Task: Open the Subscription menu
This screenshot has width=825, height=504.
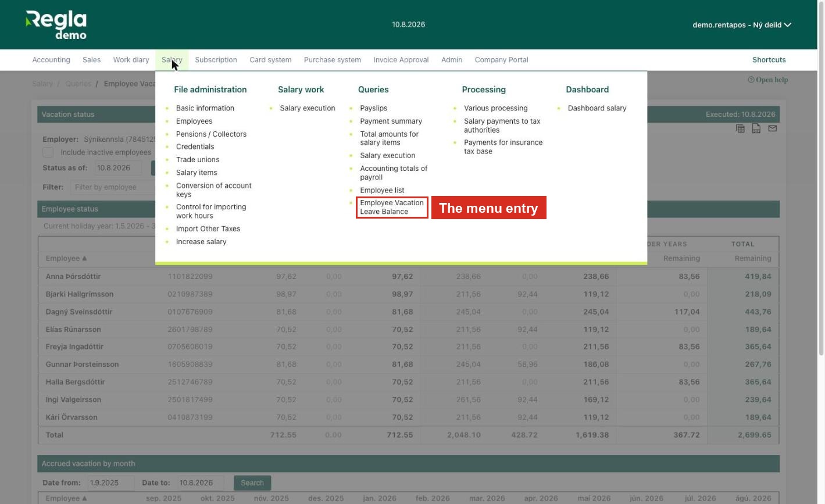Action: point(216,60)
